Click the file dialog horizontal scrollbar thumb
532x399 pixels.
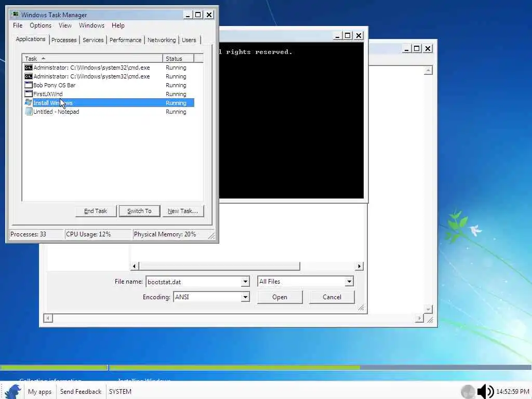pyautogui.click(x=219, y=266)
